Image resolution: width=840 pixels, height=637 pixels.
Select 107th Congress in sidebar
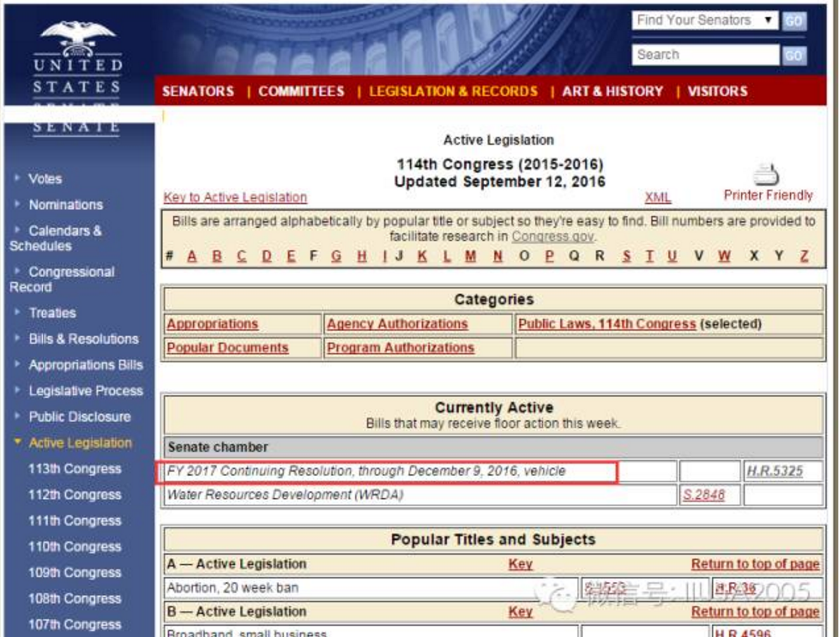tap(75, 624)
